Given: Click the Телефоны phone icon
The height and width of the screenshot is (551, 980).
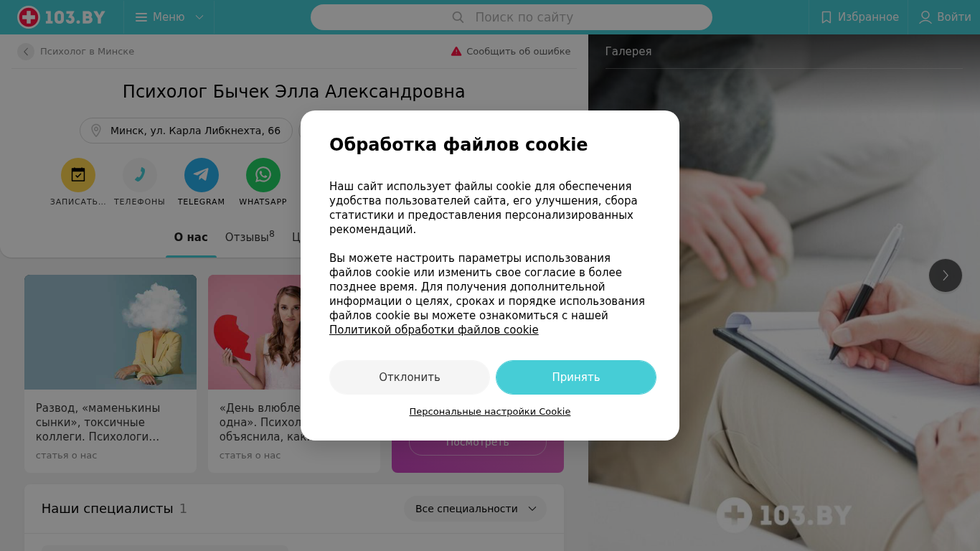Looking at the screenshot, I should coord(140,175).
